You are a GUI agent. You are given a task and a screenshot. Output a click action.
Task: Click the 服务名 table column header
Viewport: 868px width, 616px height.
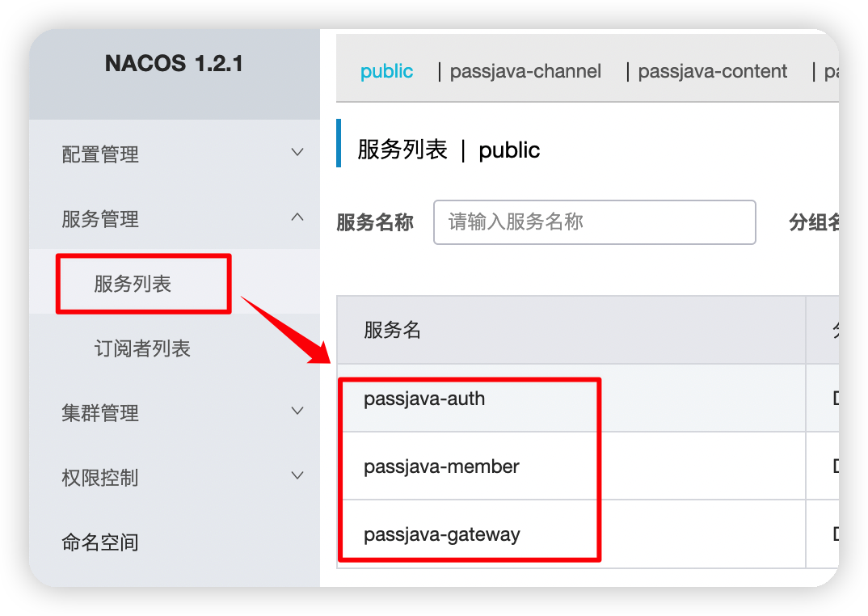393,330
